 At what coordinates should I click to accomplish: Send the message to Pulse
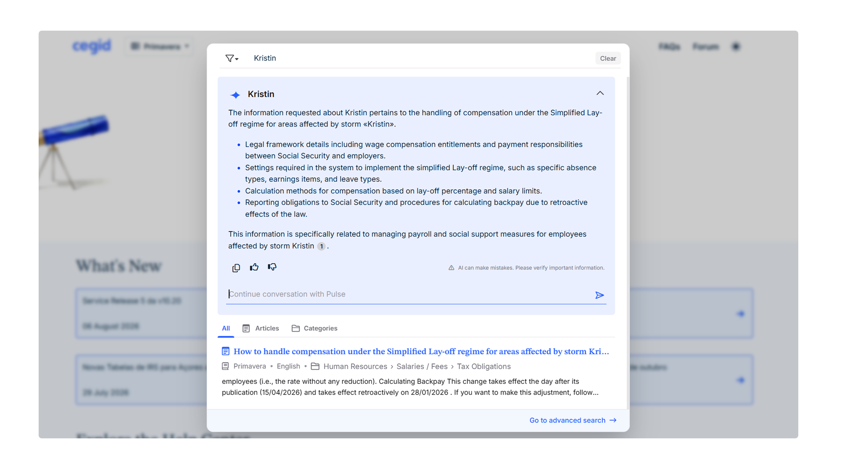[599, 295]
